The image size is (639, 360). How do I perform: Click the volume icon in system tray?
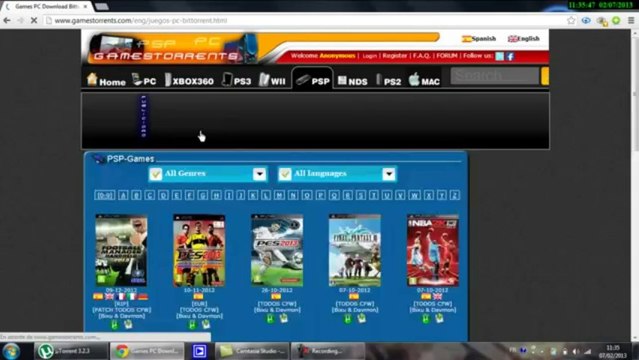[x=575, y=351]
